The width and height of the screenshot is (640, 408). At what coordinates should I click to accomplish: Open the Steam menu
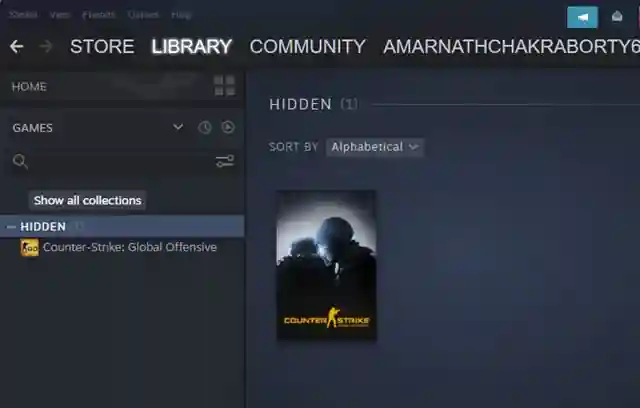23,15
